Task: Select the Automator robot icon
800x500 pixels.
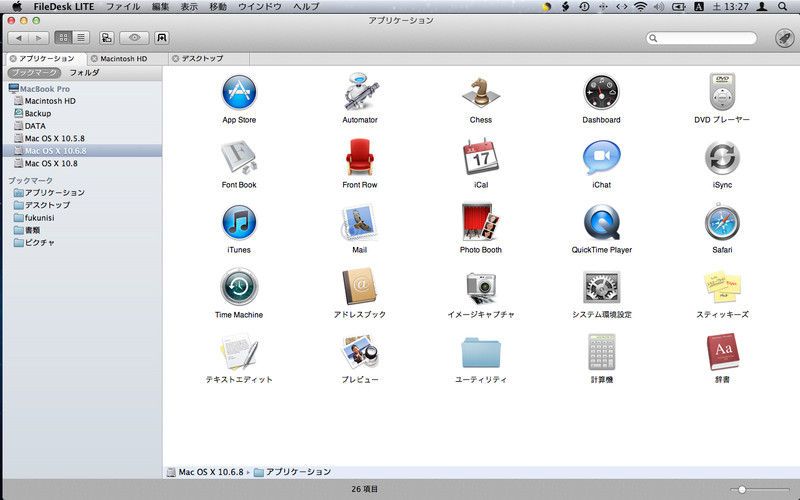Action: coord(360,93)
